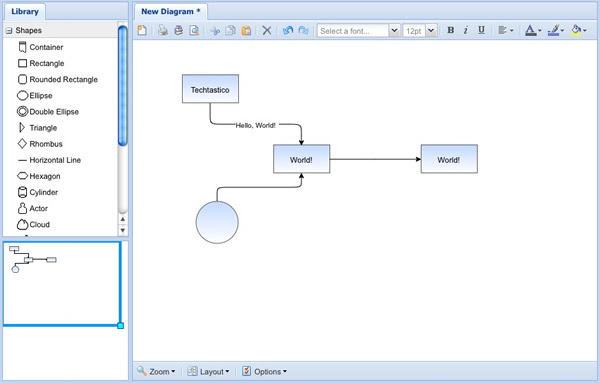Select the Cloud shape
600x383 pixels.
33,224
